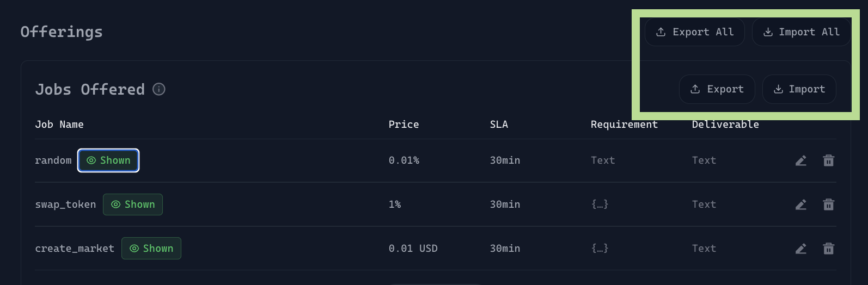Image resolution: width=868 pixels, height=285 pixels.
Task: Delete the random job with trash icon
Action: 828,160
